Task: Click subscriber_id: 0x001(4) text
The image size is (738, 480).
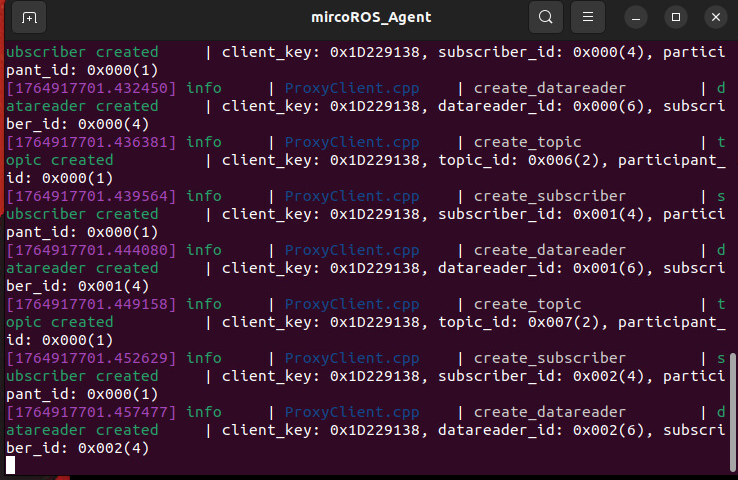Action: (x=542, y=215)
